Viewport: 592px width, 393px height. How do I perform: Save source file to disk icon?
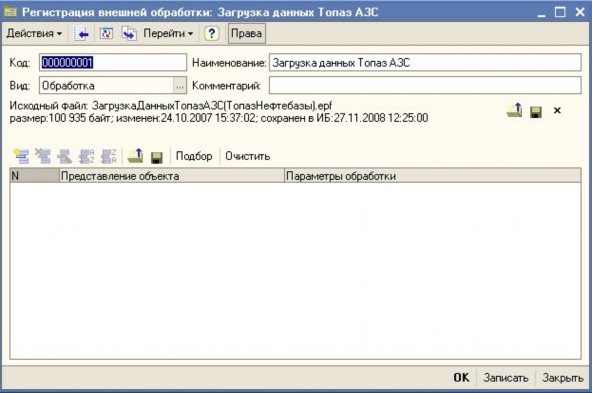tap(536, 112)
